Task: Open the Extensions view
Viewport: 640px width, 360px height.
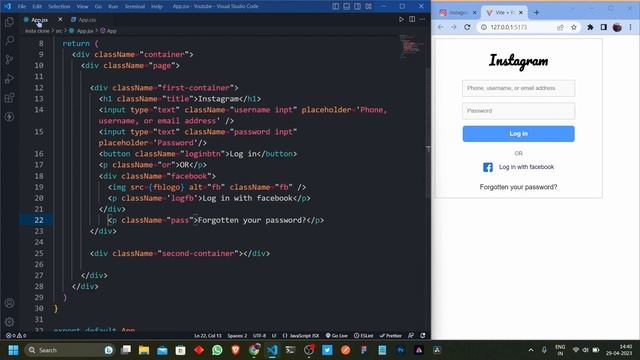Action: coord(9,98)
